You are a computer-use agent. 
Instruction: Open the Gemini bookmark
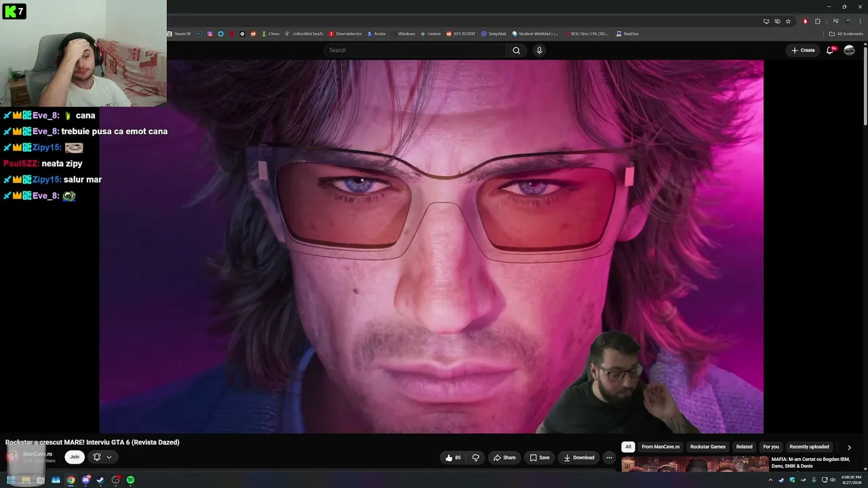click(431, 34)
